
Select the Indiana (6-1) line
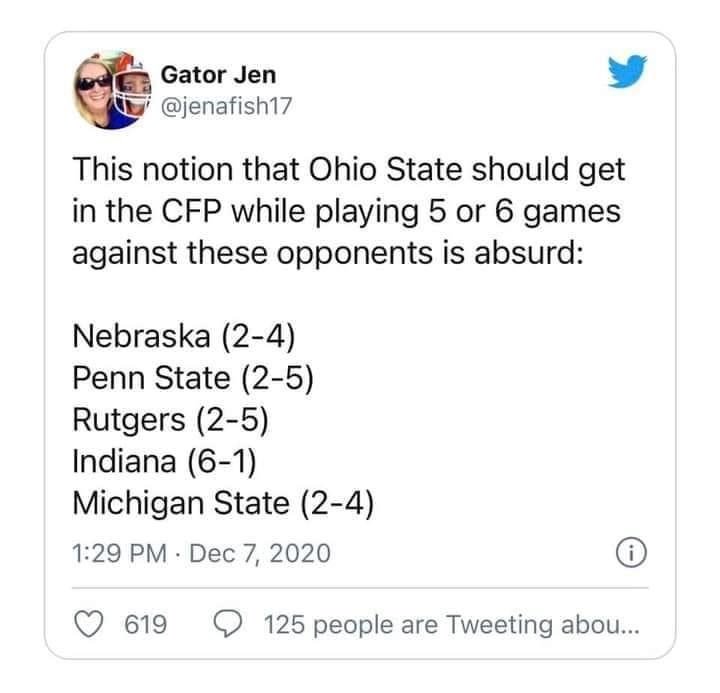click(x=164, y=461)
